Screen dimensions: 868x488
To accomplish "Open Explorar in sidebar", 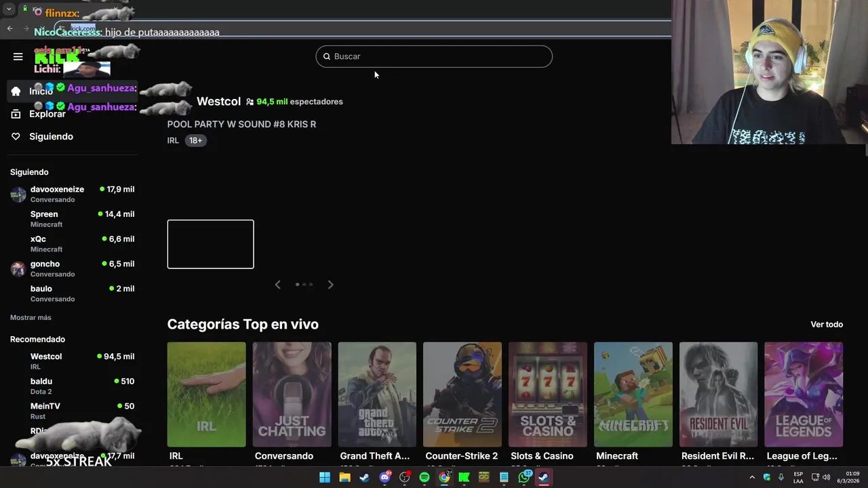I will pos(71,114).
